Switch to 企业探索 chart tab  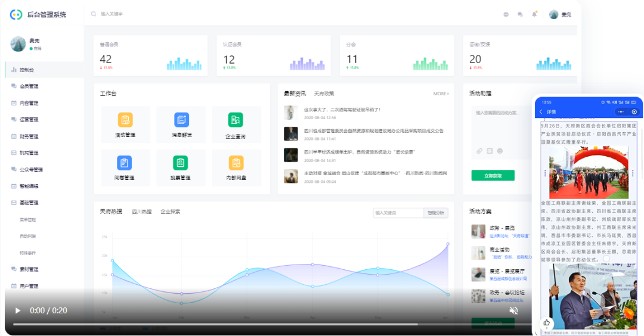pos(170,211)
